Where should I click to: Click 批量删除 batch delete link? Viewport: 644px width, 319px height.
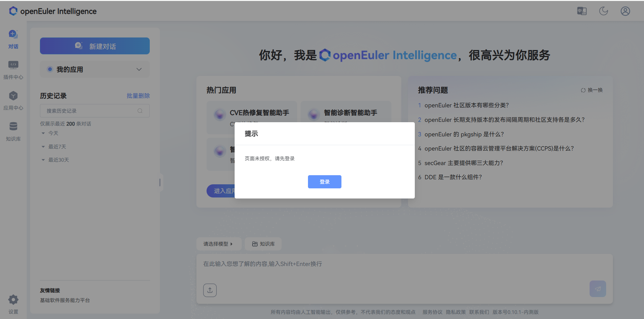click(x=138, y=96)
